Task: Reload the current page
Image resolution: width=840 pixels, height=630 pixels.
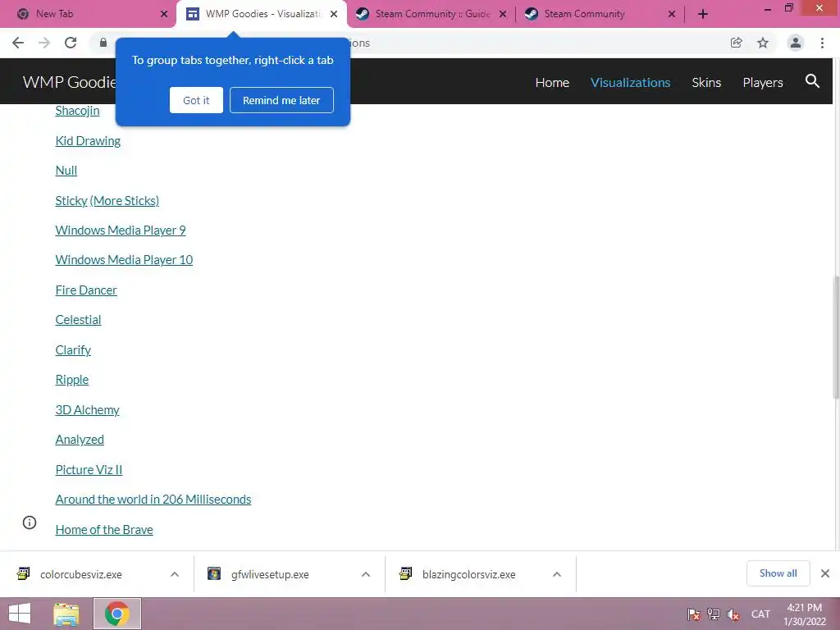Action: pyautogui.click(x=71, y=43)
